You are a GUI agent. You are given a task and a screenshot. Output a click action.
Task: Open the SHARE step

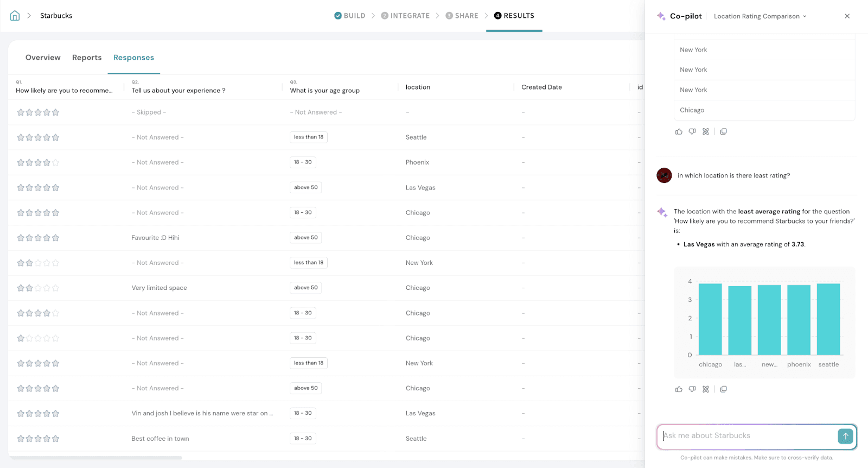pos(462,16)
